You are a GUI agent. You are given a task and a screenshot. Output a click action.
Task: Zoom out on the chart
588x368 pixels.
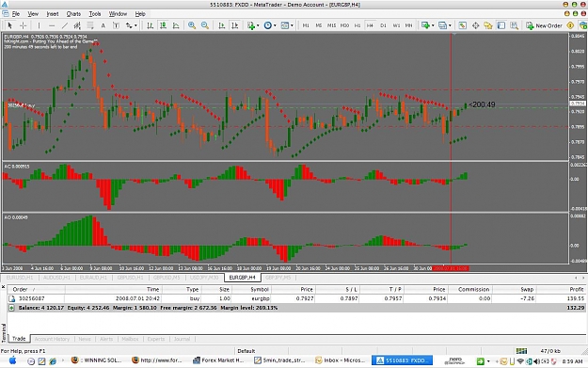[x=205, y=25]
